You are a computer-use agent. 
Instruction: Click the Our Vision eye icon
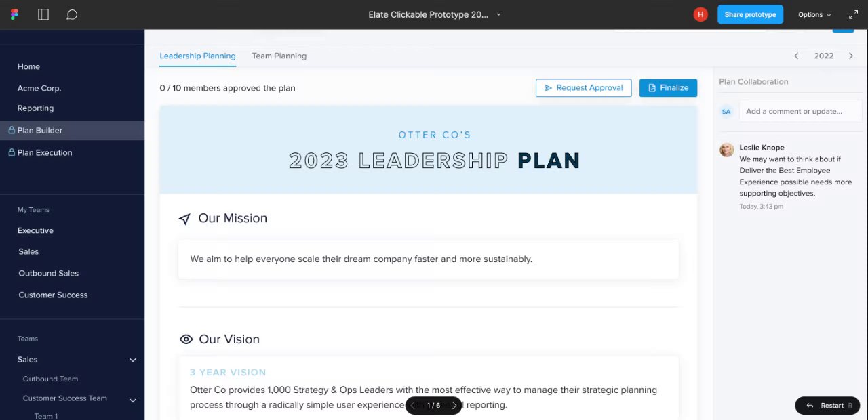[186, 339]
